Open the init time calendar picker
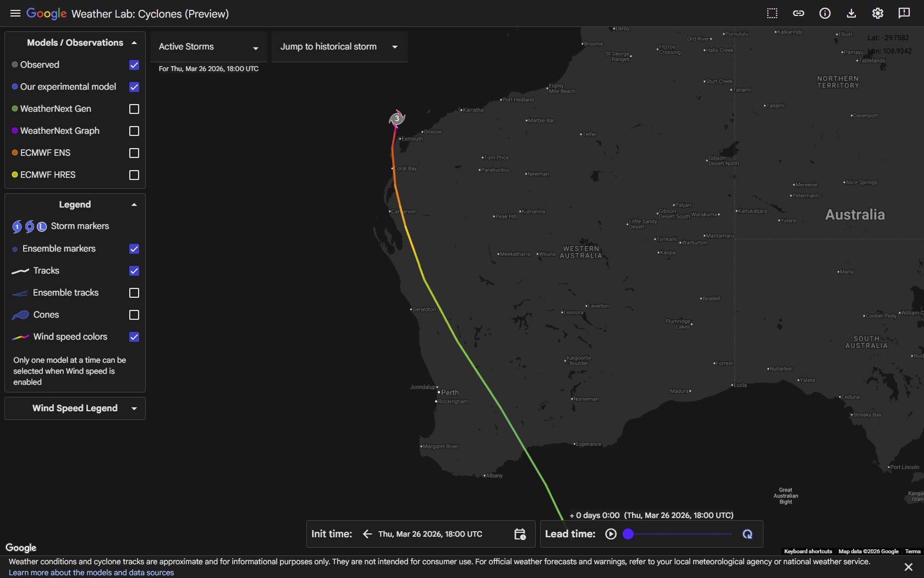The image size is (924, 578). [520, 534]
